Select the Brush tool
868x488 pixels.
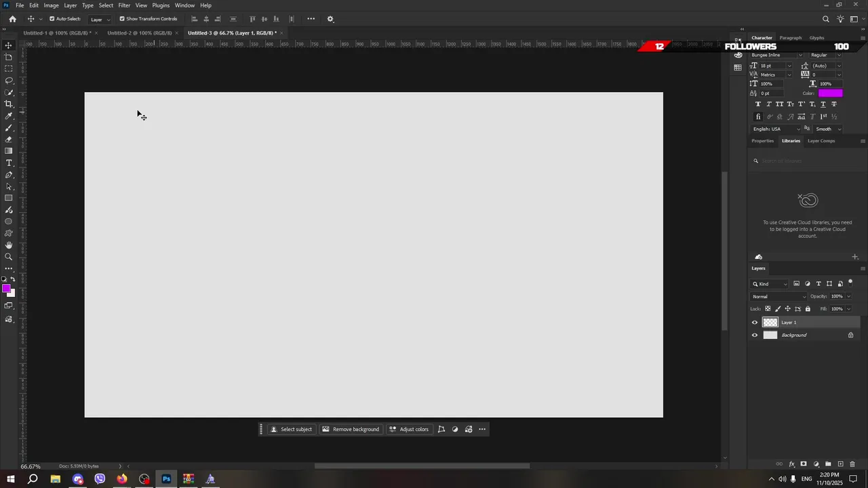pos(9,127)
